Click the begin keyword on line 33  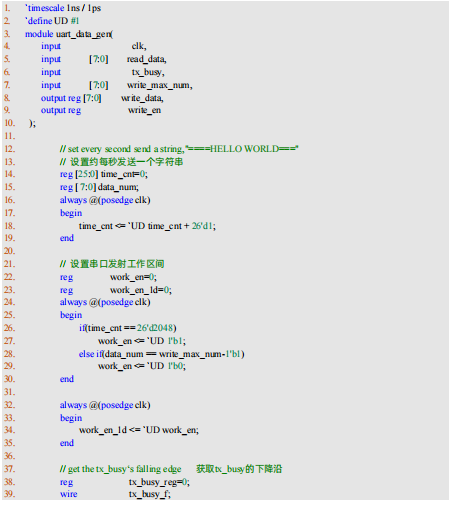click(x=71, y=418)
